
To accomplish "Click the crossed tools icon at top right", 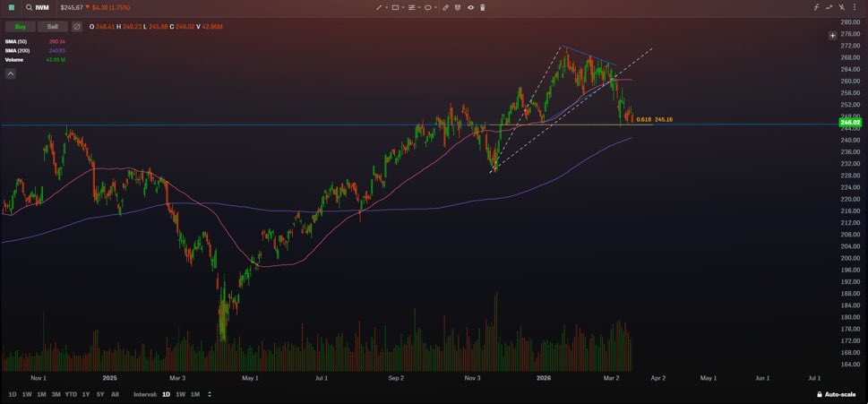I will [x=841, y=7].
